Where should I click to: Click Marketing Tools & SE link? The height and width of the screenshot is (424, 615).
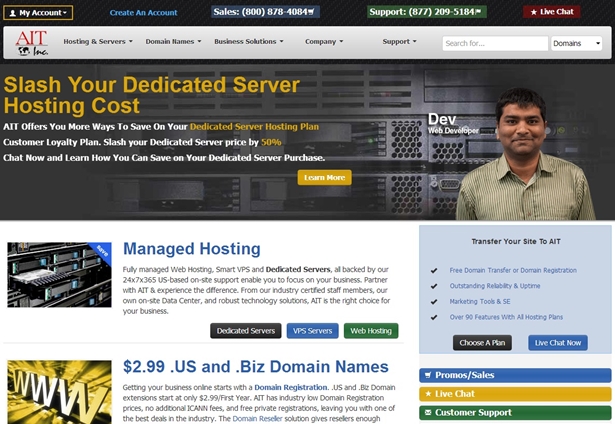(x=480, y=302)
